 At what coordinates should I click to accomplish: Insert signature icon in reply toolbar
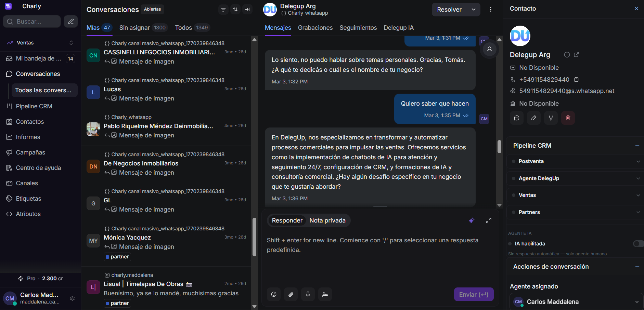325,294
